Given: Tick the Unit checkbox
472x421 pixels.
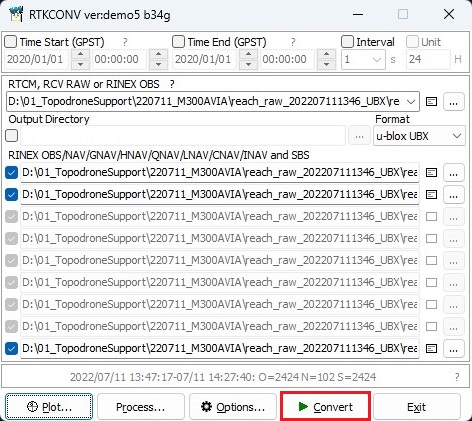Looking at the screenshot, I should (x=412, y=42).
